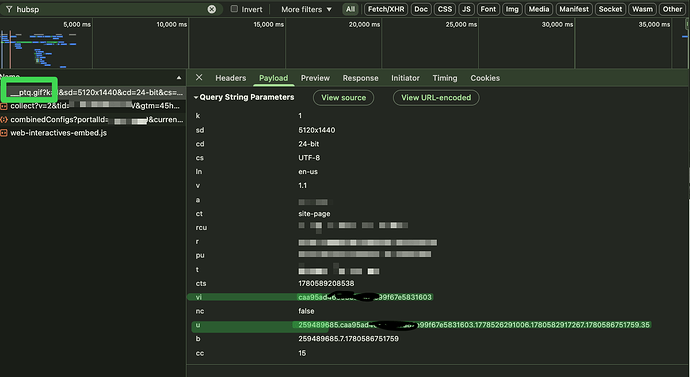Viewport: 690px width, 377px height.
Task: Click the web-interactives-embed.js type icon
Action: click(x=4, y=133)
